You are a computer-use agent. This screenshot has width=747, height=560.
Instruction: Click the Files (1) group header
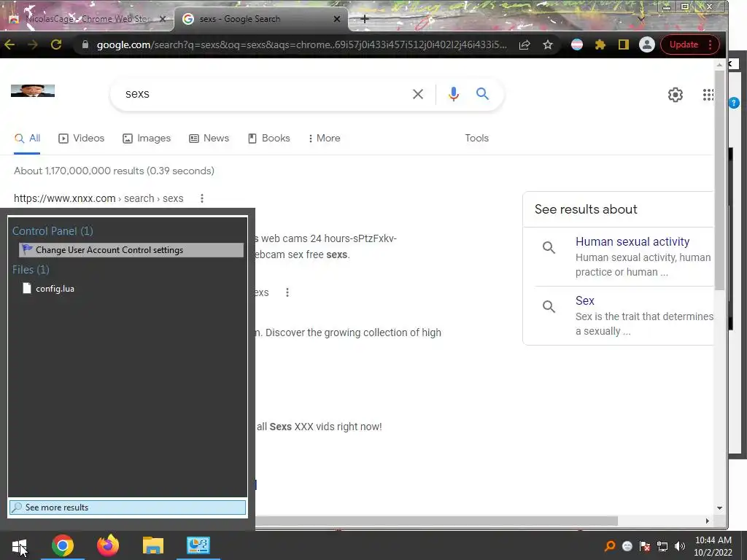(x=31, y=270)
